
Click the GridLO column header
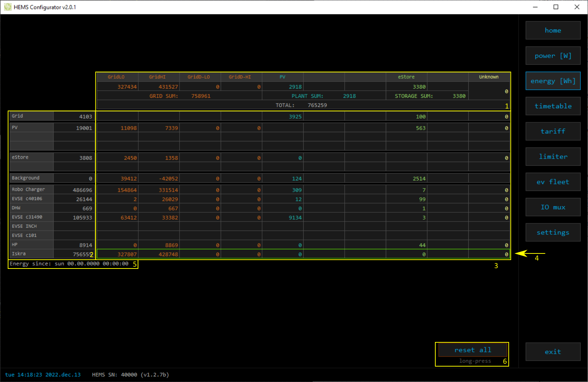pos(116,77)
